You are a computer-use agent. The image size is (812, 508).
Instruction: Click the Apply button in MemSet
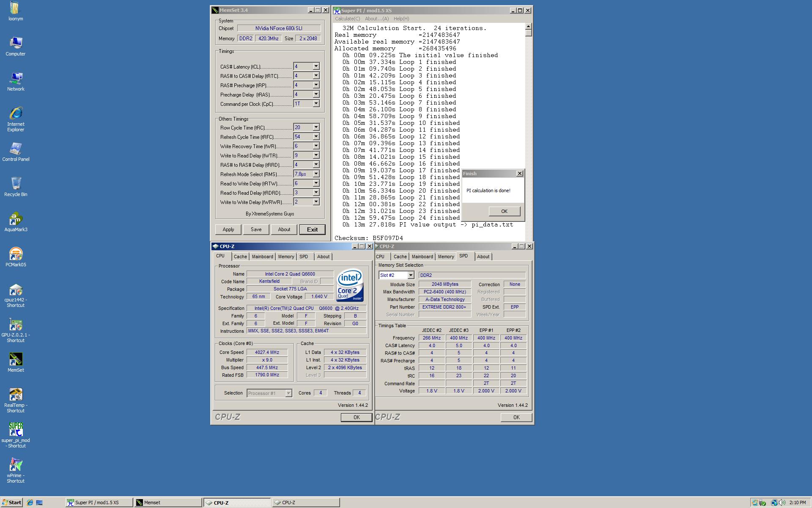(x=228, y=229)
